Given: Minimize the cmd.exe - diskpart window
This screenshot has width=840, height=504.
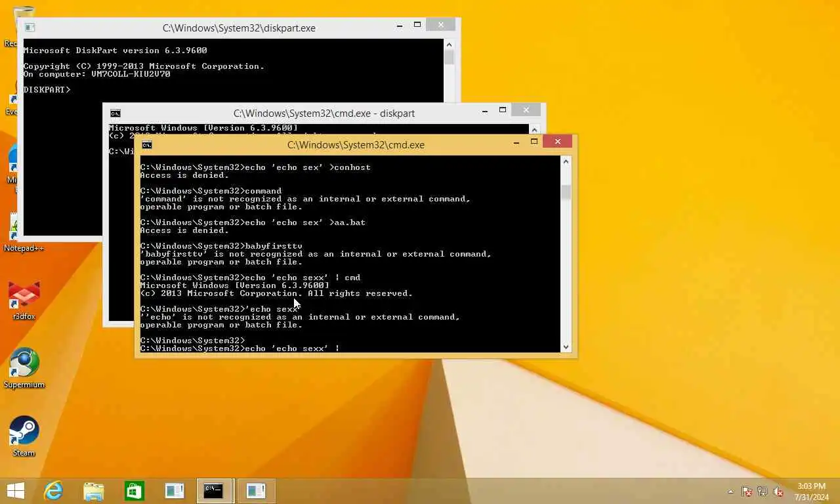Looking at the screenshot, I should click(x=485, y=110).
